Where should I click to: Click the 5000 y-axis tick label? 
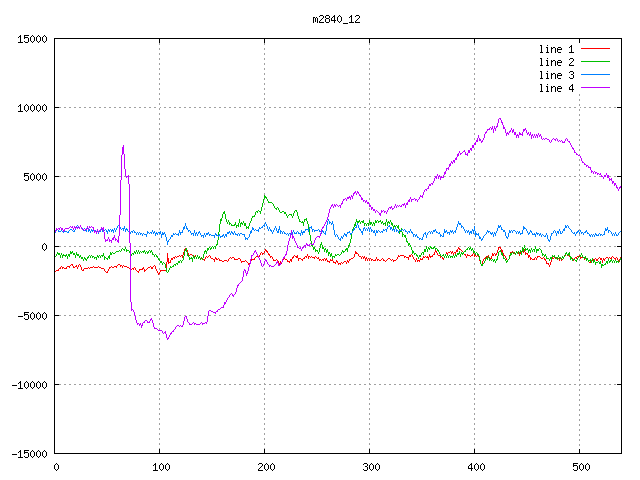point(35,177)
